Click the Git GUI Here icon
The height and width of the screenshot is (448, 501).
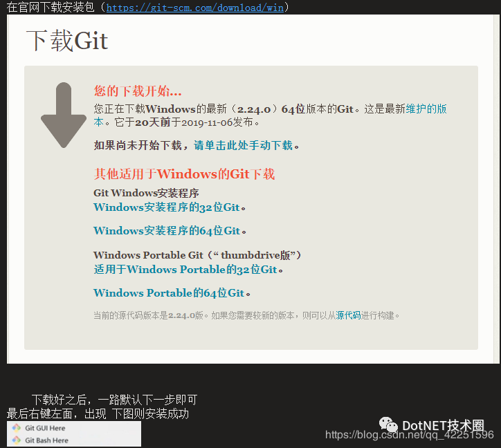[17, 427]
